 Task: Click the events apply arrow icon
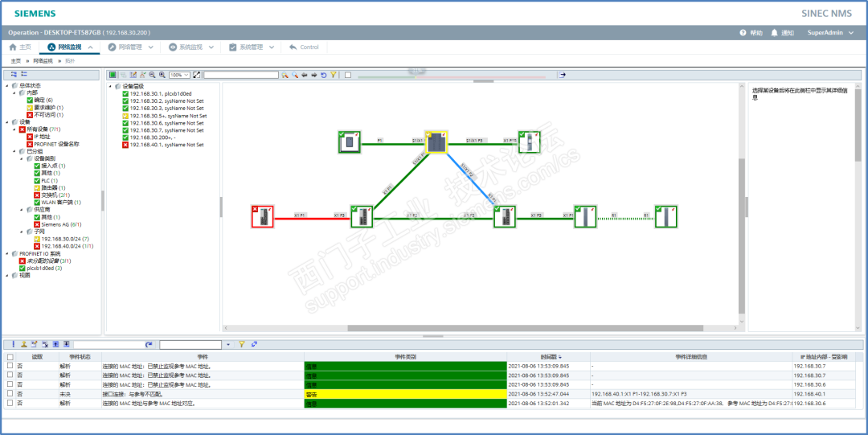(x=149, y=345)
